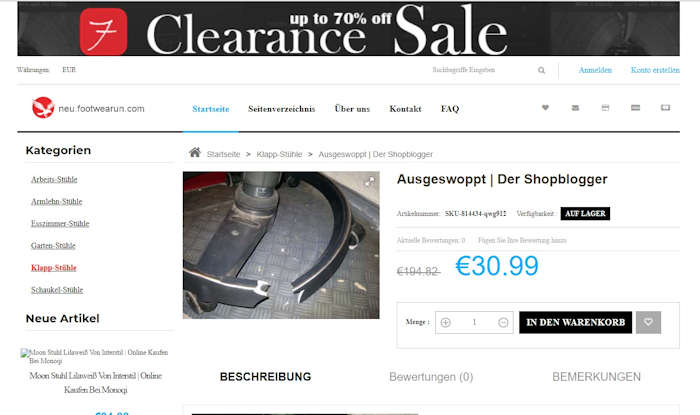Click the enlarge icon on product image
The image size is (700, 415).
[370, 181]
